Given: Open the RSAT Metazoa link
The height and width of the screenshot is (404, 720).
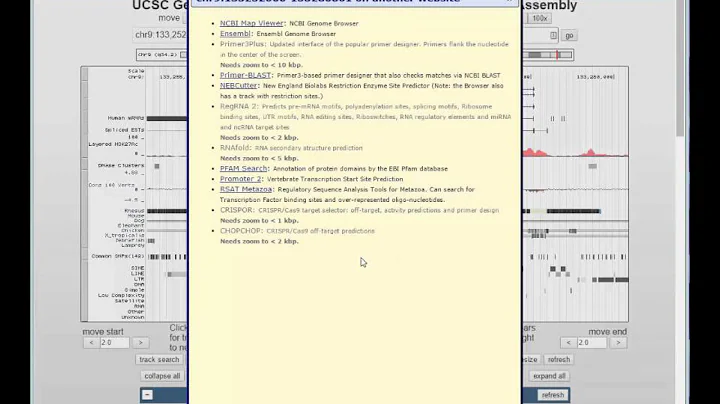Looking at the screenshot, I should click(246, 189).
